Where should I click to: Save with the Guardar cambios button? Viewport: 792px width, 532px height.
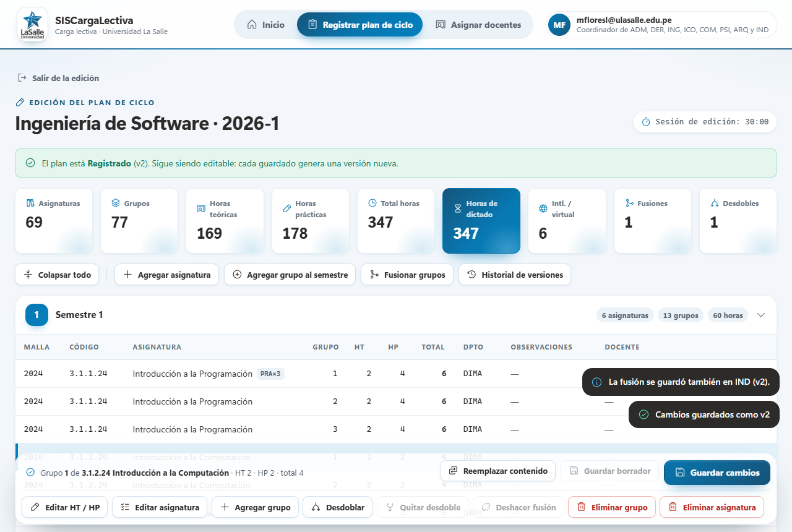tap(717, 473)
